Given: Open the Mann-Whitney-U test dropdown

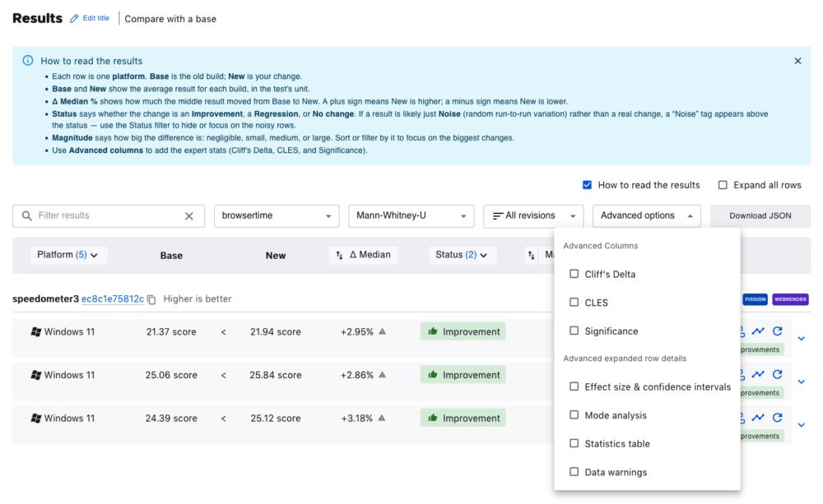Looking at the screenshot, I should pyautogui.click(x=411, y=216).
